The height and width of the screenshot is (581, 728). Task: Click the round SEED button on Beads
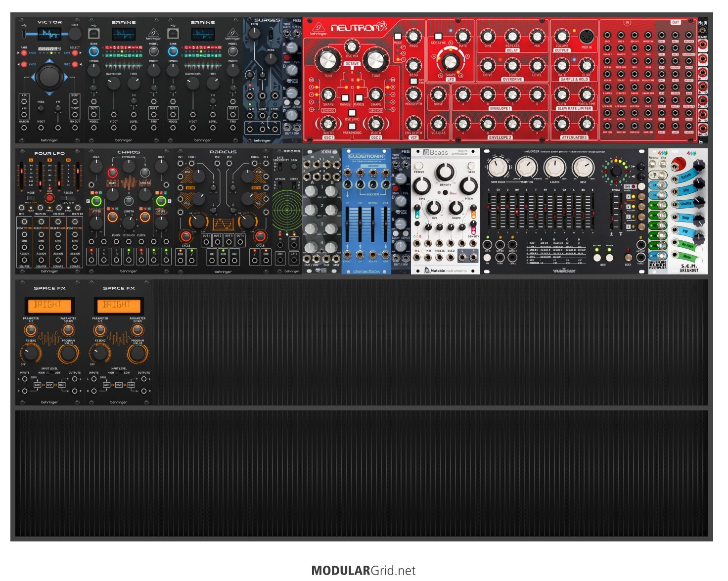click(471, 166)
